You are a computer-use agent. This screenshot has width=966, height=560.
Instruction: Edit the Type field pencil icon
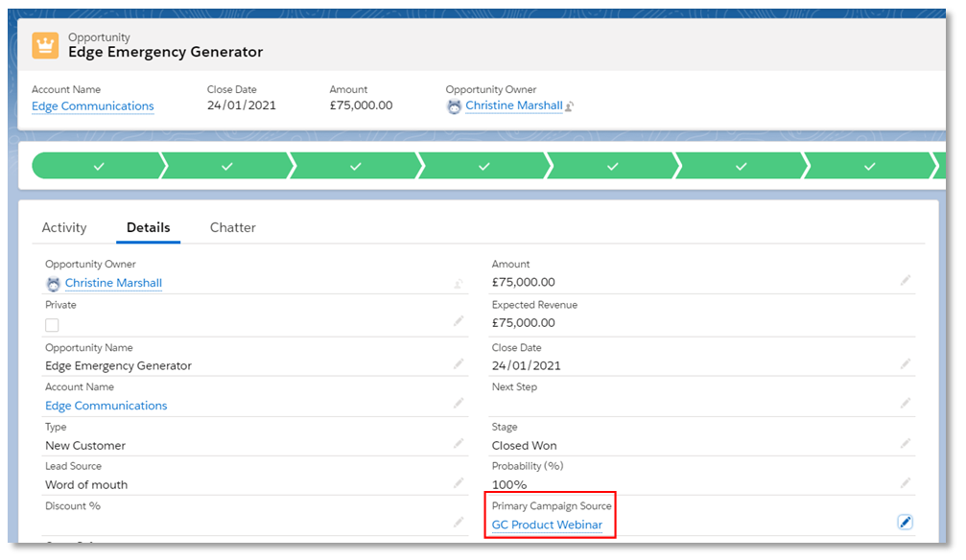(459, 443)
